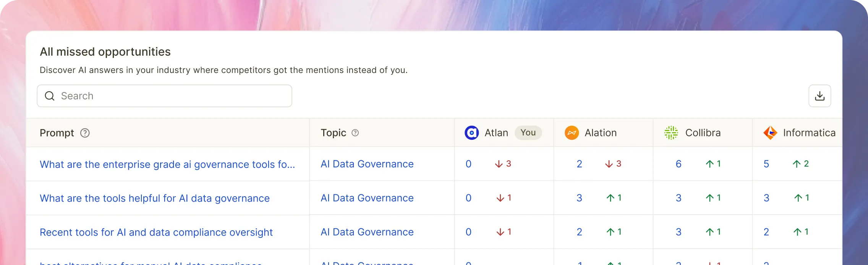Open the enterprise grade ai governance prompt
This screenshot has width=868, height=265.
[167, 164]
